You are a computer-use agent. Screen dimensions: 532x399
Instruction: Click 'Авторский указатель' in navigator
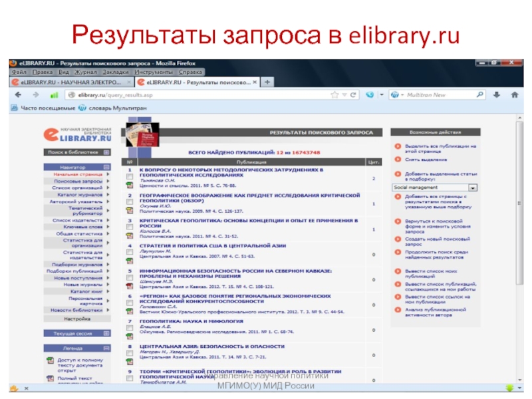tap(76, 201)
